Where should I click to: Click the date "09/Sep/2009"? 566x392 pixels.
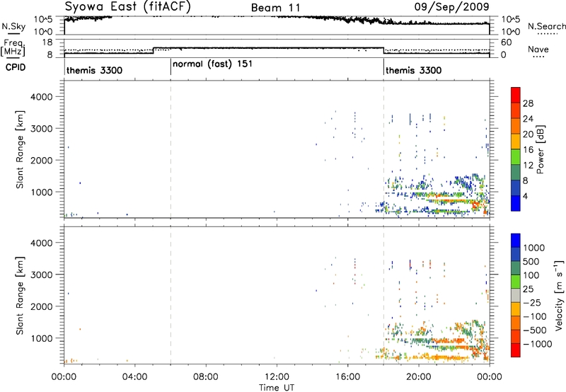[x=451, y=6]
